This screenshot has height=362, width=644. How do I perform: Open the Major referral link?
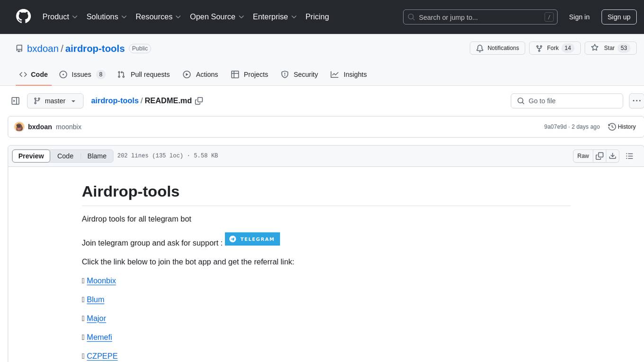point(97,318)
